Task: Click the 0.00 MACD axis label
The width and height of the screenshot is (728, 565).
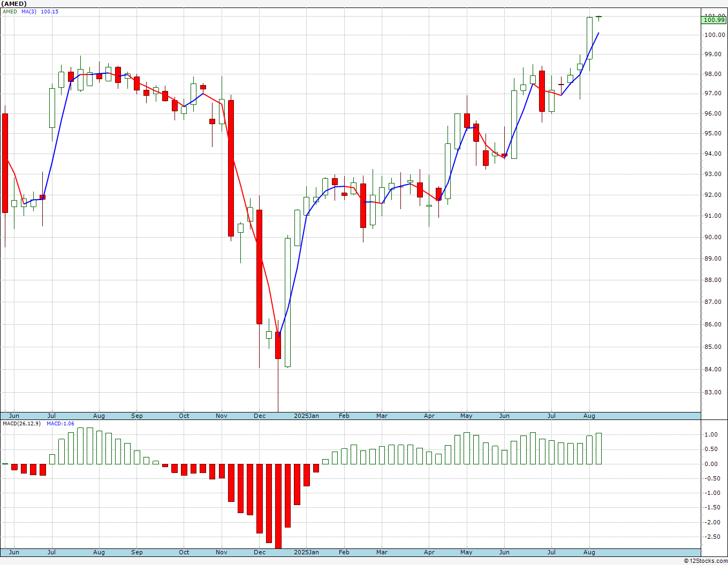Action: tap(711, 464)
